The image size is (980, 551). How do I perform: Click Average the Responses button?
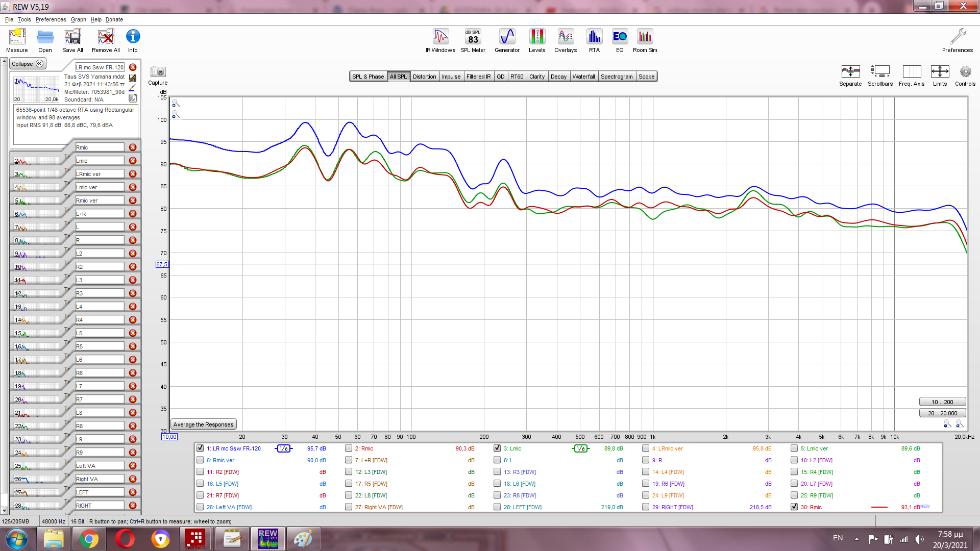coord(203,424)
